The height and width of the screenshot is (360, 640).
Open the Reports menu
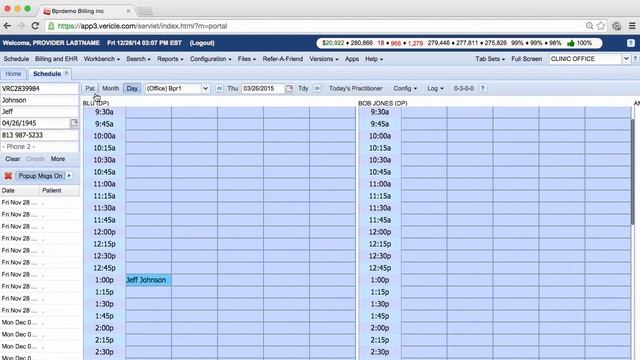(170, 59)
